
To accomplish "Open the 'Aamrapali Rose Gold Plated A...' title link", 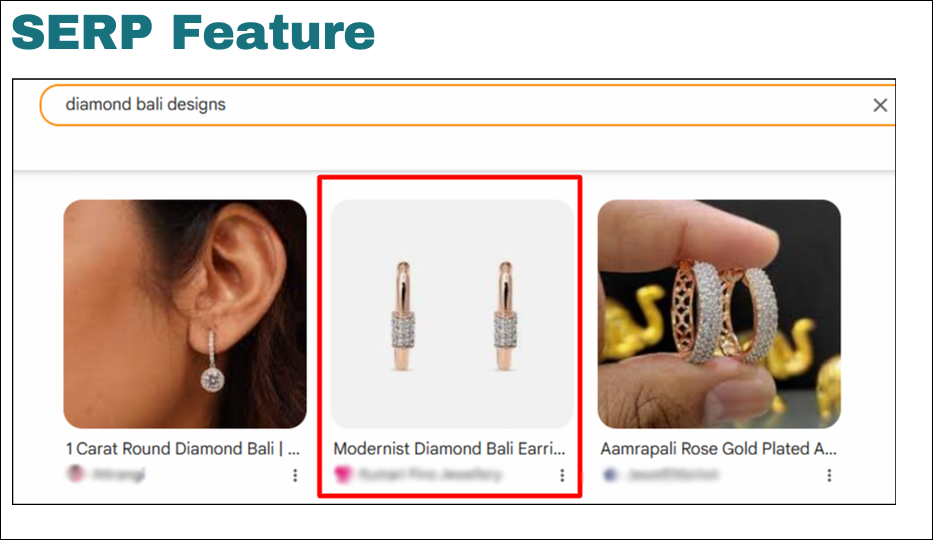I will click(x=718, y=448).
